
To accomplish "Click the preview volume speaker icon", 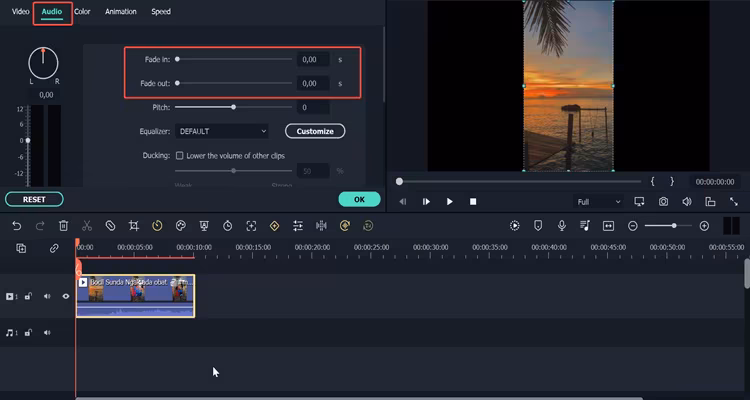I will (687, 202).
